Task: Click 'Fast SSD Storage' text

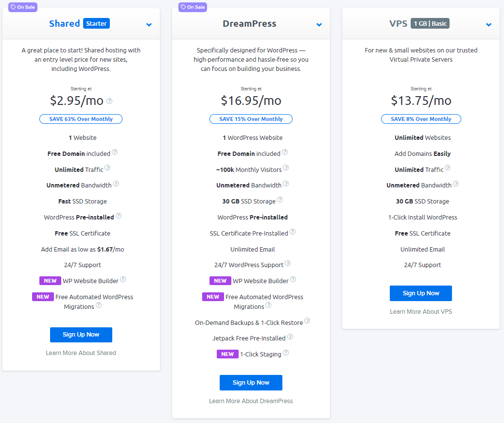Action: 83,202
